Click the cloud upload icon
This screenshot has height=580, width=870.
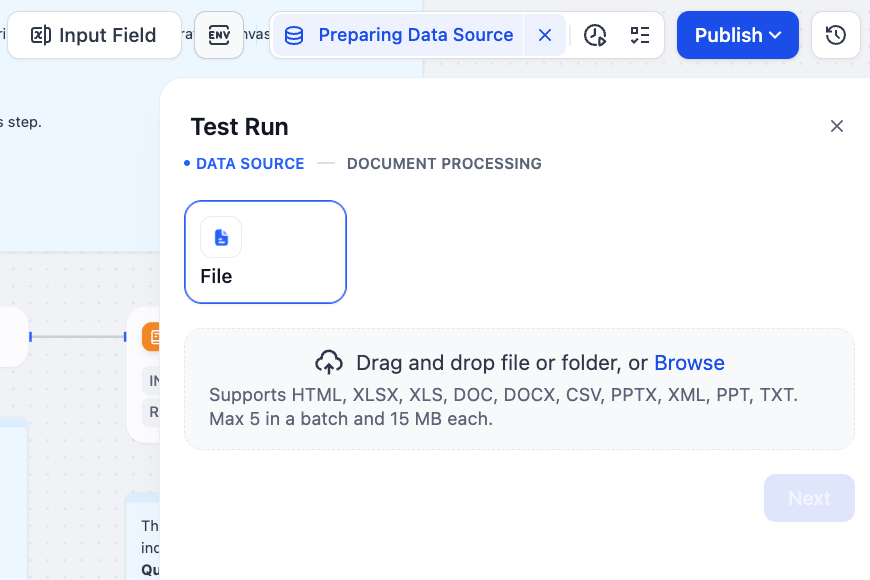329,362
